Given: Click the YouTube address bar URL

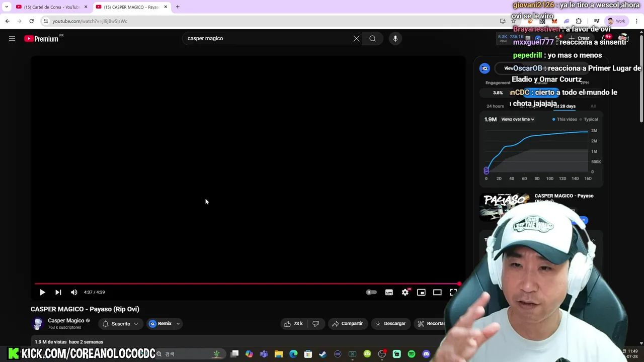Looking at the screenshot, I should pyautogui.click(x=90, y=21).
